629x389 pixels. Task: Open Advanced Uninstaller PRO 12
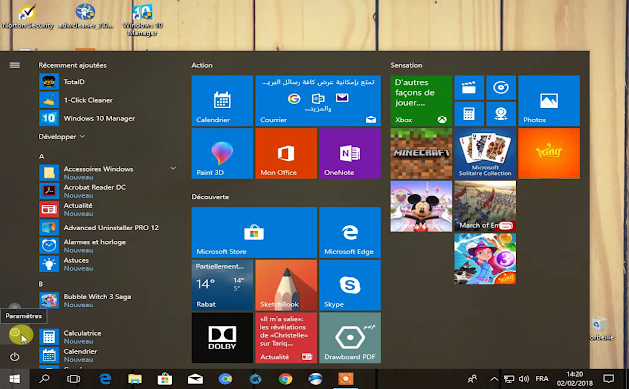[107, 227]
